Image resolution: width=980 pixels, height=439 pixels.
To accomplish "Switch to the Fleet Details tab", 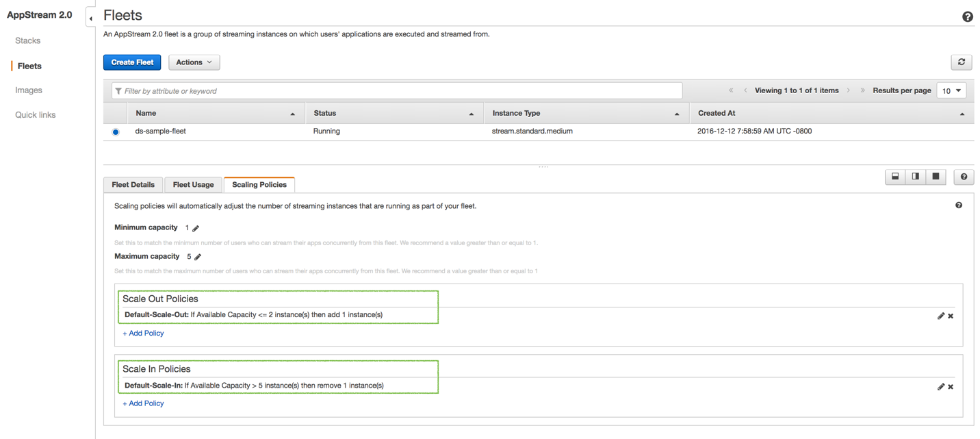I will tap(133, 185).
